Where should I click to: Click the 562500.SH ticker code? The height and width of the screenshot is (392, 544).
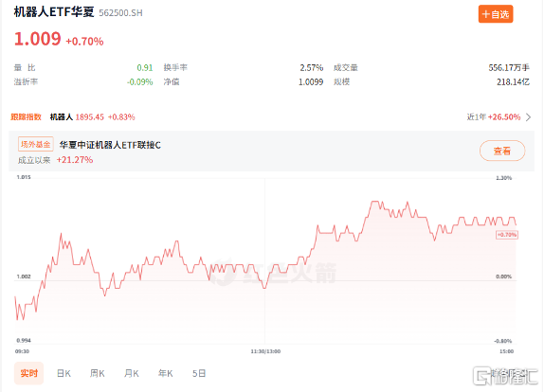120,13
